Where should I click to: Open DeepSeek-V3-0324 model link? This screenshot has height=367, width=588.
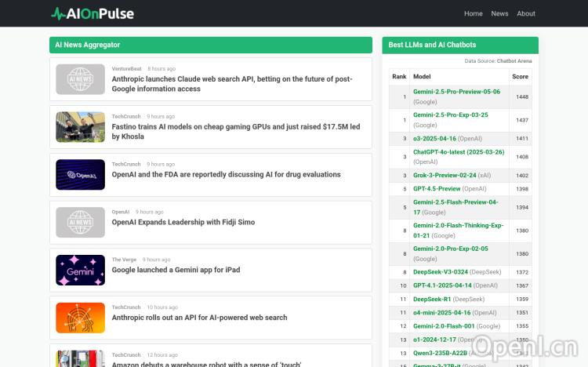pyautogui.click(x=440, y=272)
